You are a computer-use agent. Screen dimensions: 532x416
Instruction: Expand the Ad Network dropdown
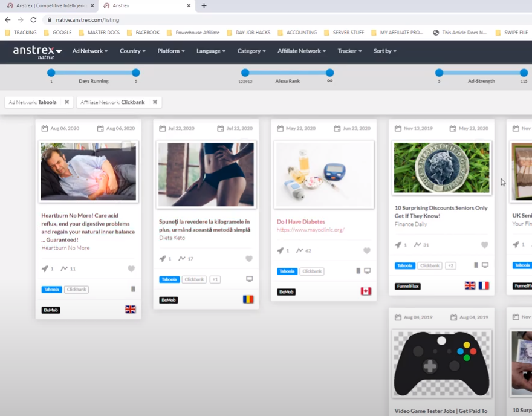click(90, 51)
